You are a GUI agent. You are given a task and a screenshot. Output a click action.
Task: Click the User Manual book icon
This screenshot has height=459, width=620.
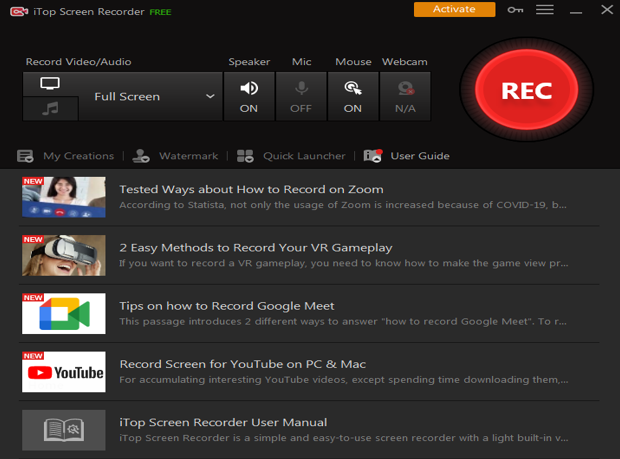pyautogui.click(x=63, y=430)
